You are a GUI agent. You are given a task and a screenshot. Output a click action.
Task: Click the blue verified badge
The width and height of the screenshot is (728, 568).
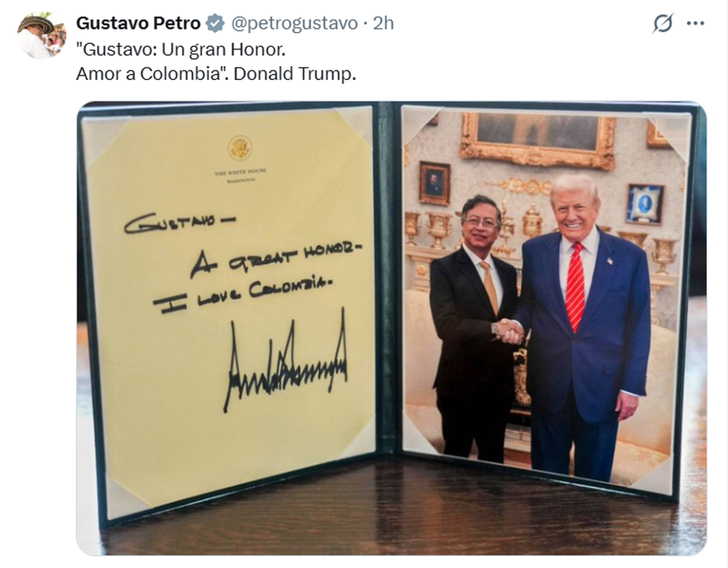click(214, 24)
